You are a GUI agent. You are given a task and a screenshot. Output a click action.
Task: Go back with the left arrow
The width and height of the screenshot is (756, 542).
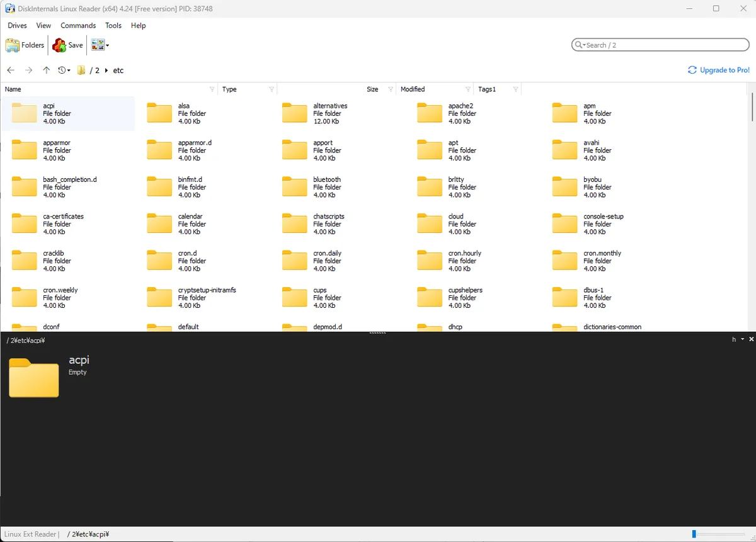[11, 71]
